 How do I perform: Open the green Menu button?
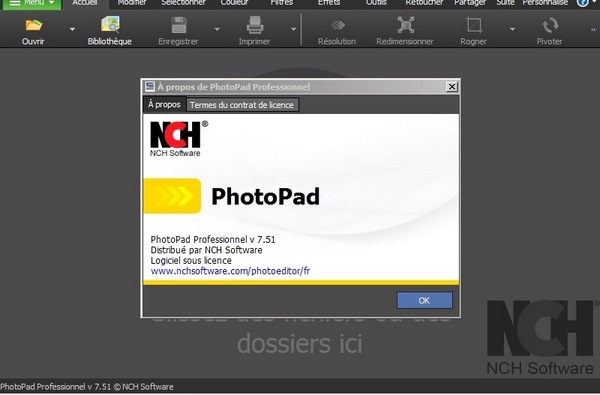tap(32, 4)
